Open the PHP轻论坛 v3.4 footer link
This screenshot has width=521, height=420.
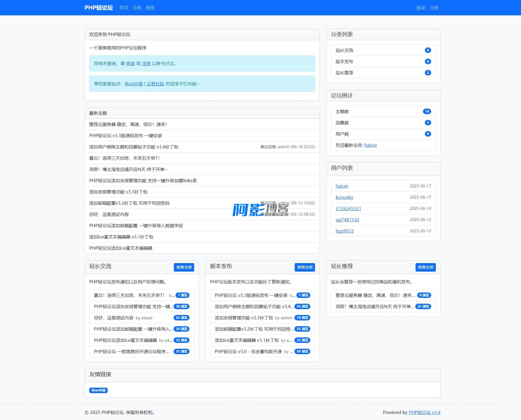[x=424, y=412]
